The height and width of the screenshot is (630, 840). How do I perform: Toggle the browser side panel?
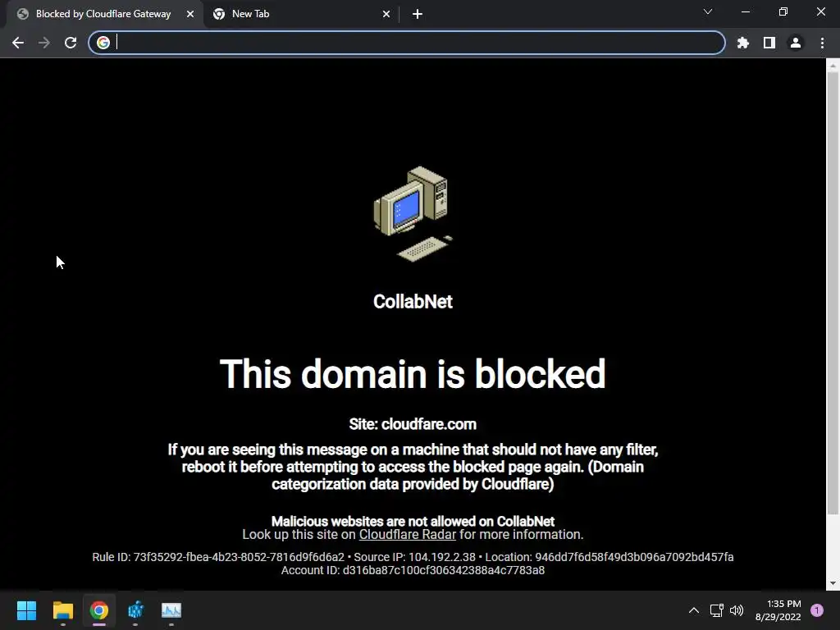(x=769, y=43)
